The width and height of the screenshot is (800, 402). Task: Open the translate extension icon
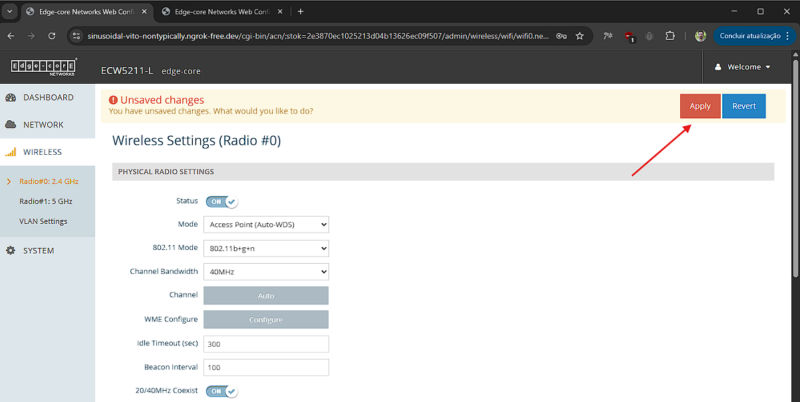[608, 36]
